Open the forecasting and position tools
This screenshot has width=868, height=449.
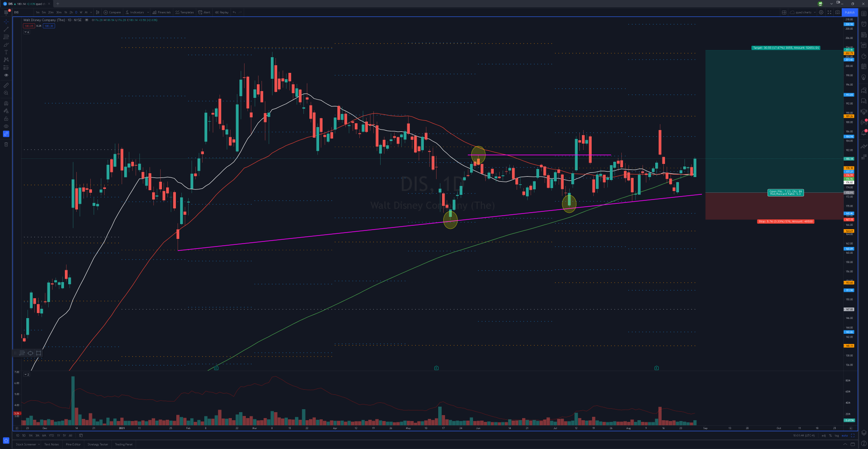pos(6,67)
